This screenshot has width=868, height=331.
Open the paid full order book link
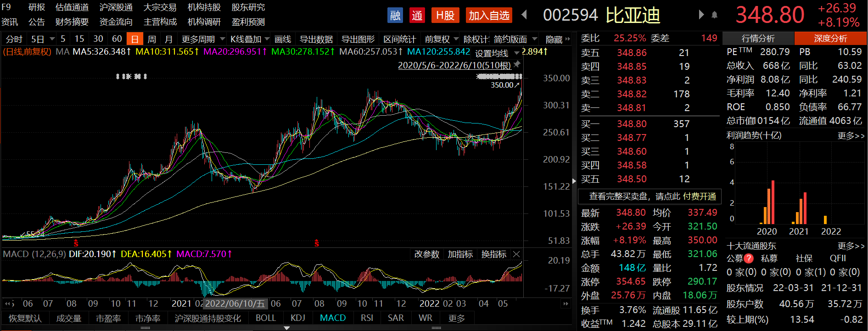click(x=650, y=196)
